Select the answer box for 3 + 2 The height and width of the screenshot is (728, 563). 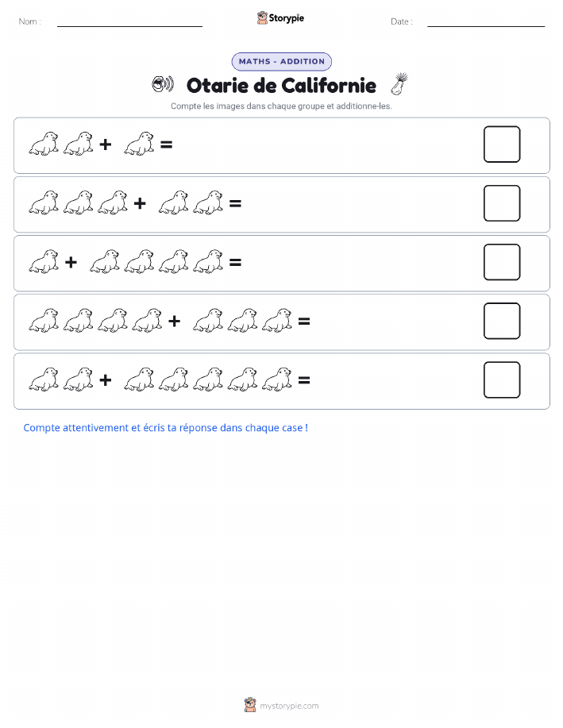(502, 203)
